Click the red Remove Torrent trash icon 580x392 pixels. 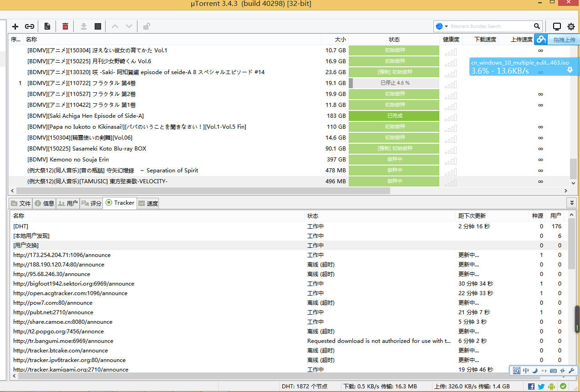point(65,26)
